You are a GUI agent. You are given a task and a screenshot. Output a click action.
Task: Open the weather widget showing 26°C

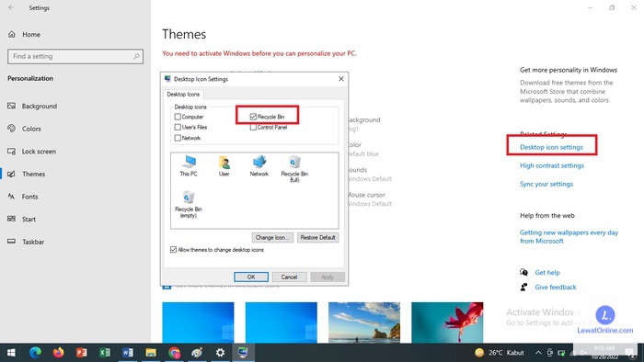(x=500, y=353)
